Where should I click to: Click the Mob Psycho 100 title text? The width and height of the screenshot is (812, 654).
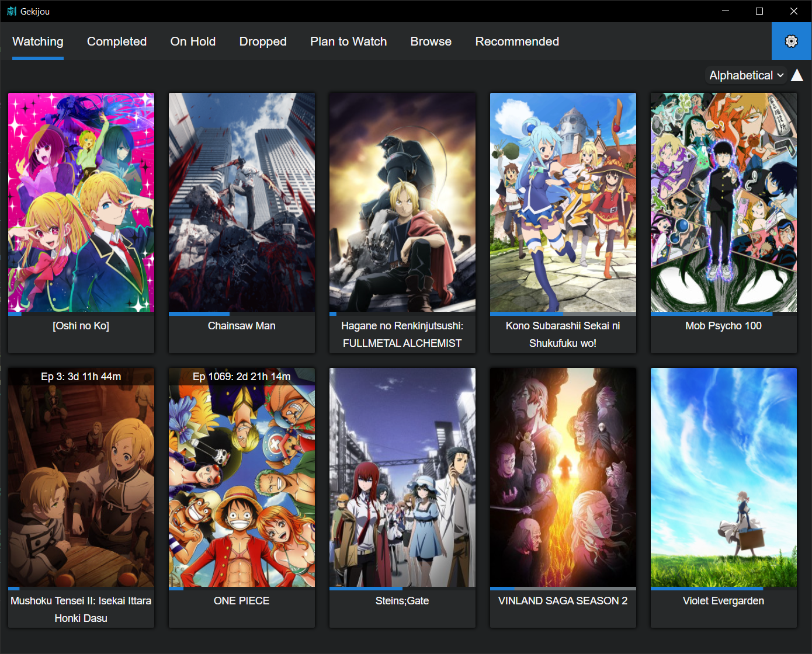724,326
